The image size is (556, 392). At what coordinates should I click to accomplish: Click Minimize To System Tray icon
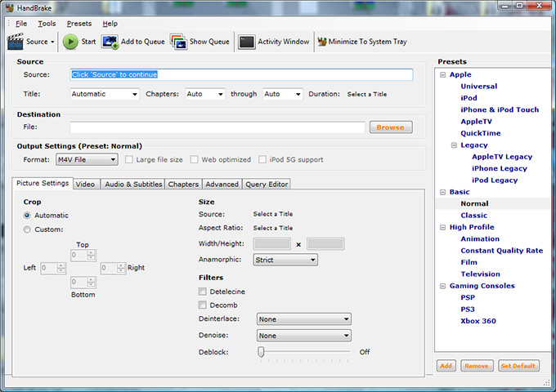coord(322,42)
